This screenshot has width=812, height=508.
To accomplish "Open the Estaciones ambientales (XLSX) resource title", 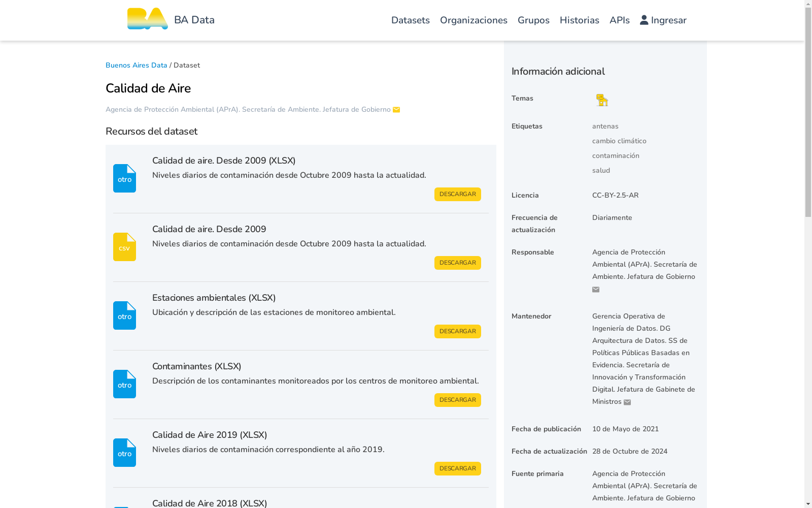I will pos(214,298).
